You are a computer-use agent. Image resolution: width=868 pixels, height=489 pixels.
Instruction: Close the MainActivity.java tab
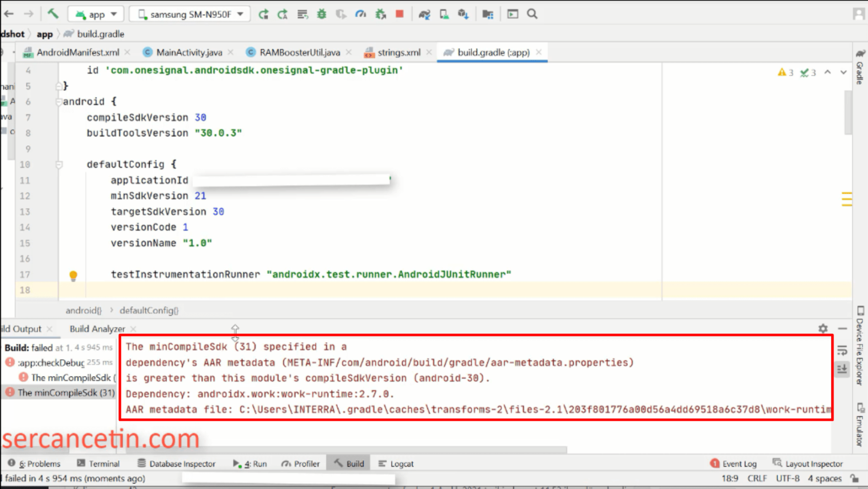[231, 53]
